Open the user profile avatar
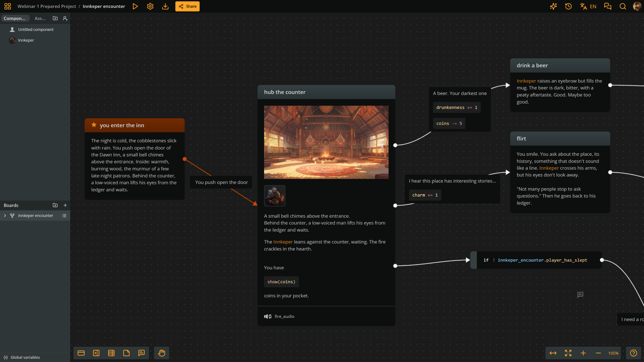644x362 pixels. 637,6
